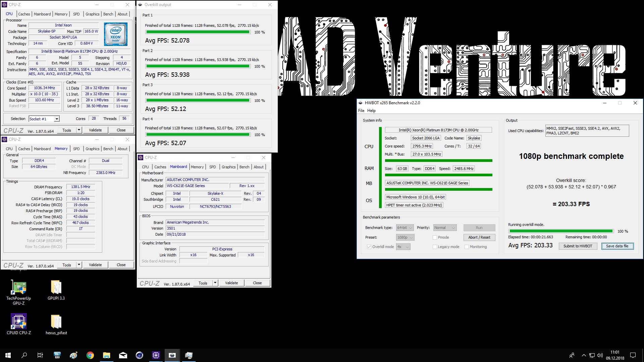Open the monitor-graph app in the taskbar
Viewport: 644px width, 362px height.
tap(189, 355)
